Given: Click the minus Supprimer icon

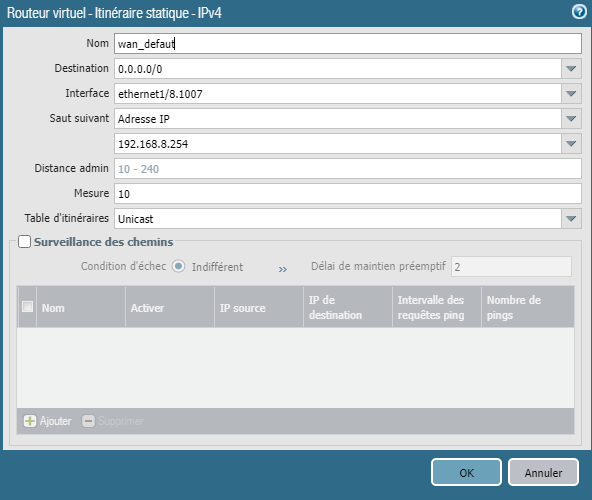Looking at the screenshot, I should (88, 421).
